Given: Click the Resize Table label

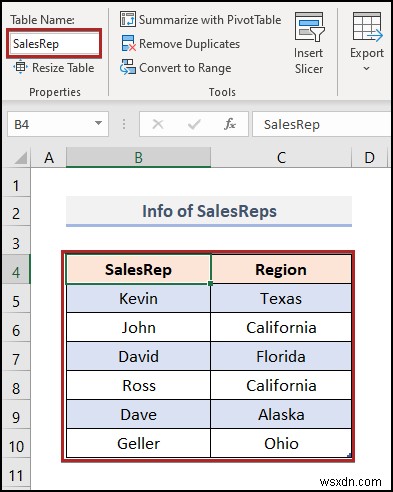Looking at the screenshot, I should (63, 68).
